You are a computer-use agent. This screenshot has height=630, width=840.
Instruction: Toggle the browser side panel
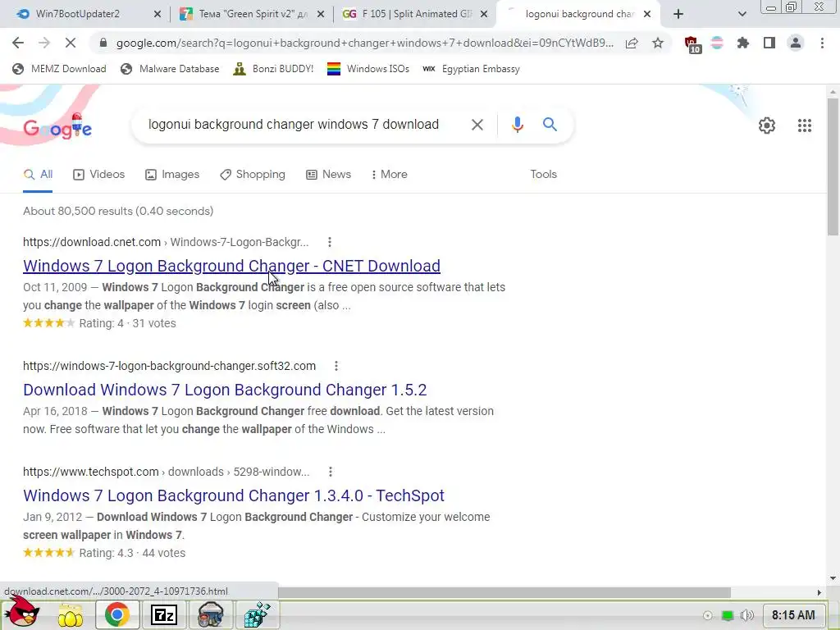[769, 43]
